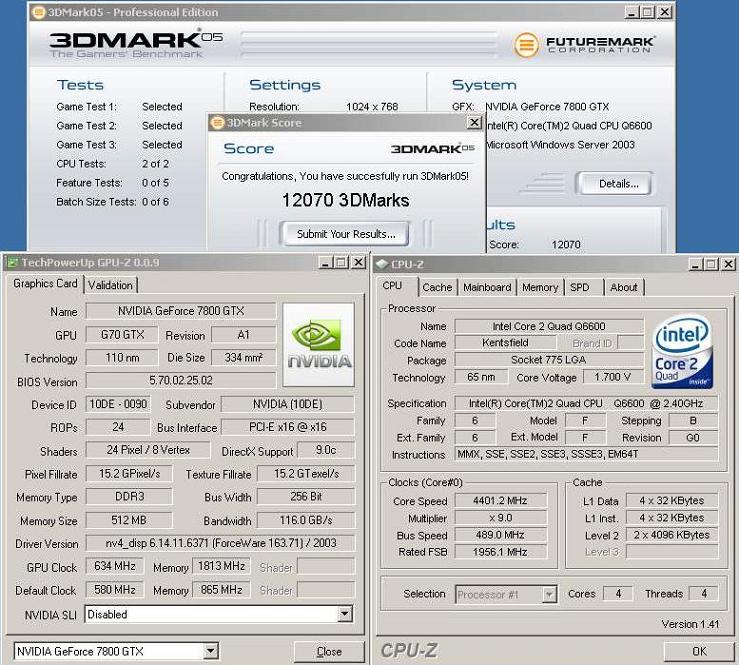Click the Bus Speed 489.0 MHz value
Image resolution: width=739 pixels, height=665 pixels.
[500, 534]
